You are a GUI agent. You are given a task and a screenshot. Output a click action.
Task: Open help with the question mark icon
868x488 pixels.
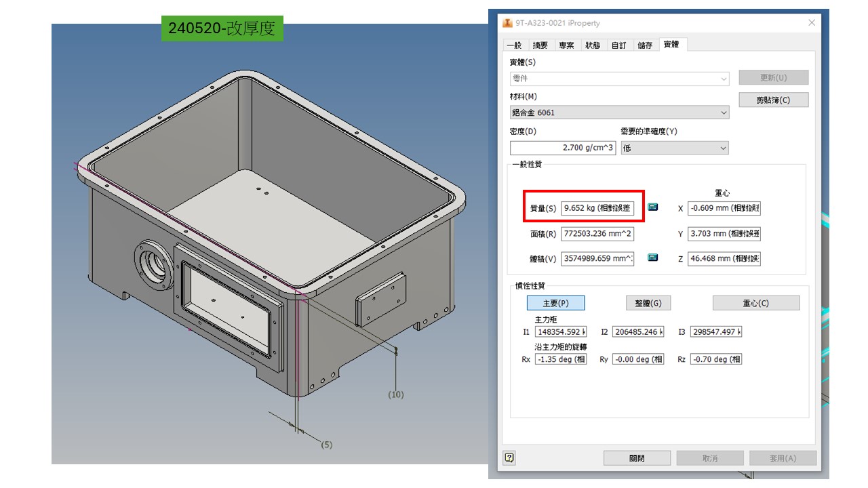510,457
